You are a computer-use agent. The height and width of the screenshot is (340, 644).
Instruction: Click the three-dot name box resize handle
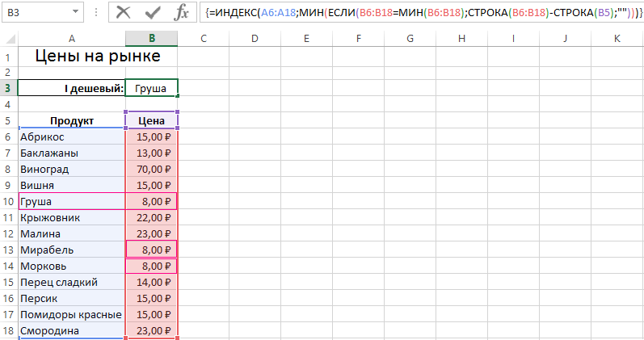pyautogui.click(x=96, y=13)
